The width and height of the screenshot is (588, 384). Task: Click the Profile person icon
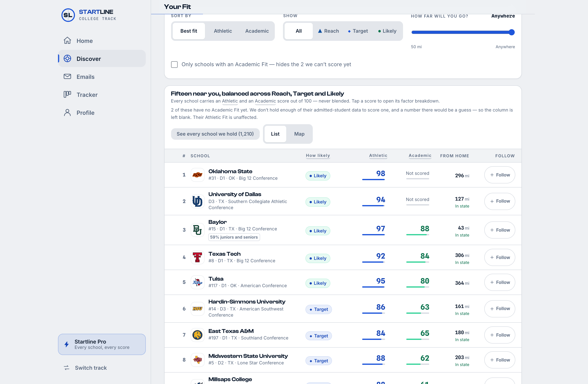pos(67,113)
